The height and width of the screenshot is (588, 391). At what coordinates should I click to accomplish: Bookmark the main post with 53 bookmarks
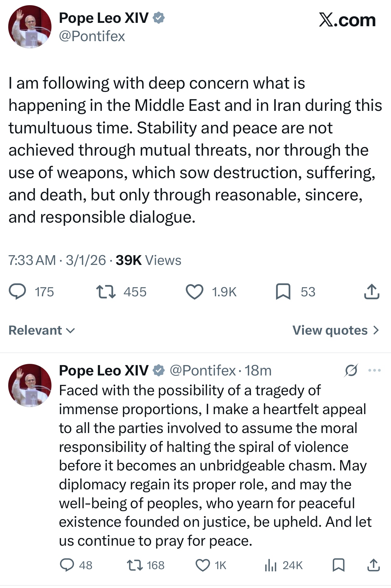283,291
